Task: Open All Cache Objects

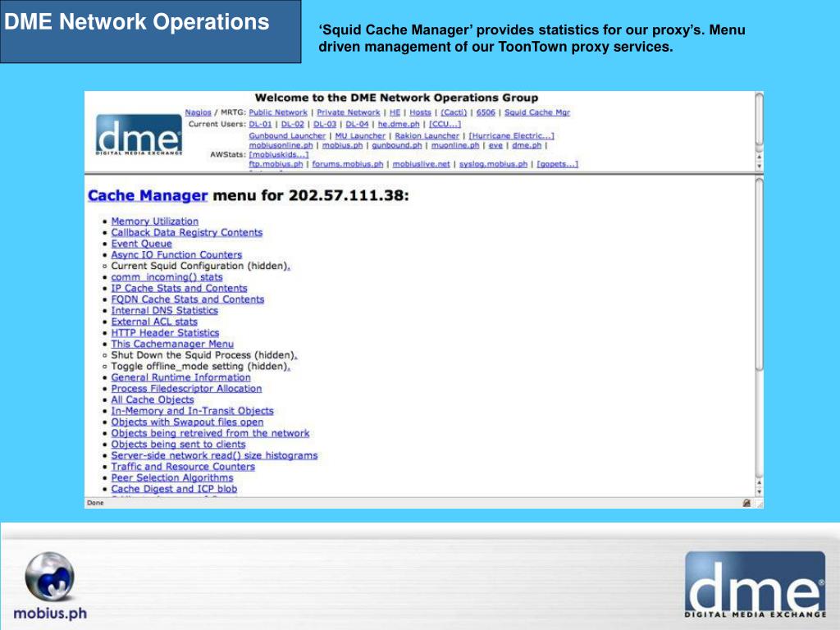Action: [153, 399]
